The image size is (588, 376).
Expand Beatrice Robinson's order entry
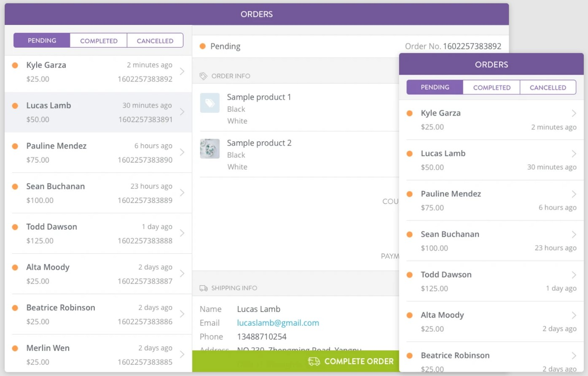pyautogui.click(x=183, y=314)
